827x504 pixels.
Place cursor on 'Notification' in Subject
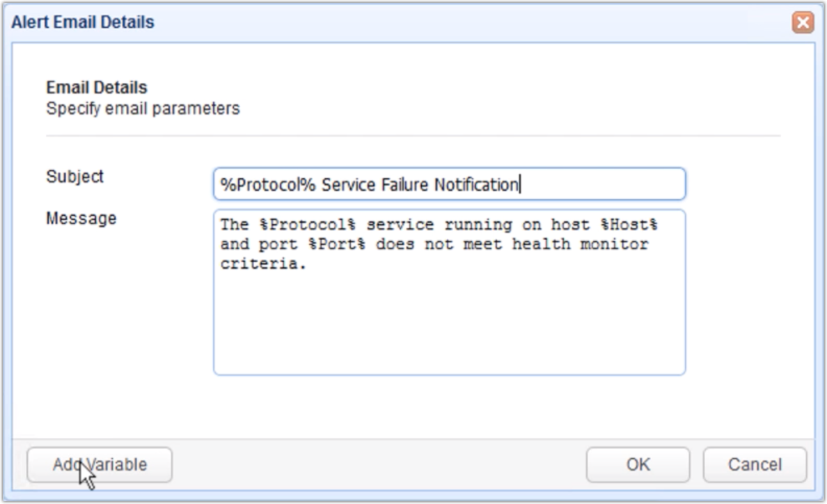tap(475, 184)
